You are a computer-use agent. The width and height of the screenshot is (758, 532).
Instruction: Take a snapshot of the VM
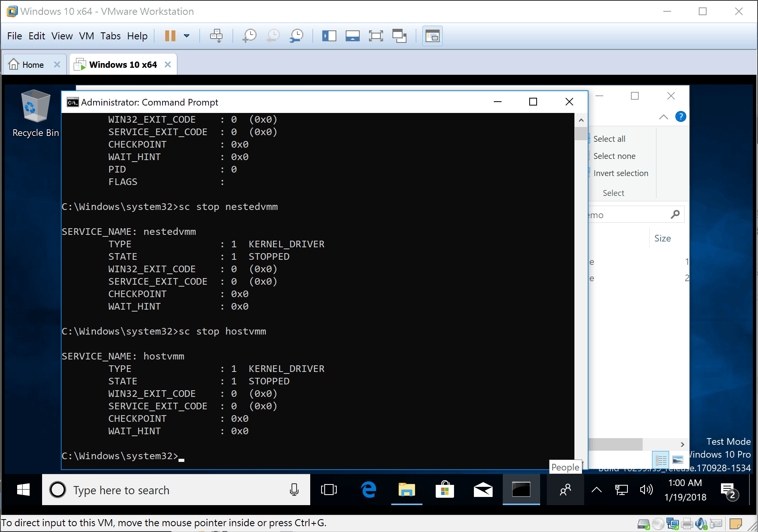tap(249, 36)
